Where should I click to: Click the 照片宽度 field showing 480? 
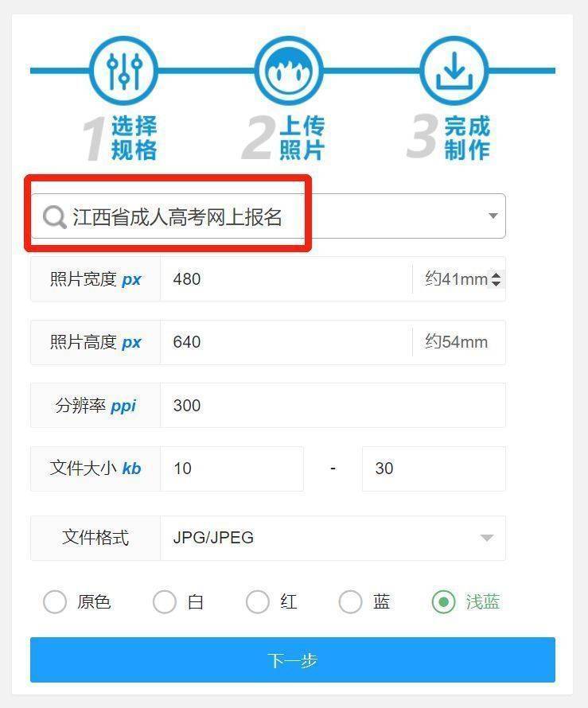(286, 279)
